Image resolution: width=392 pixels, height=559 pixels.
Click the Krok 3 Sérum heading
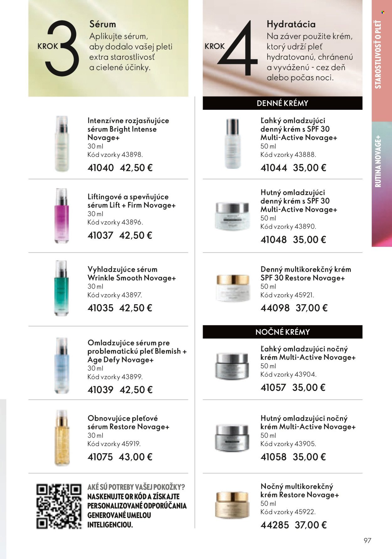point(103,24)
